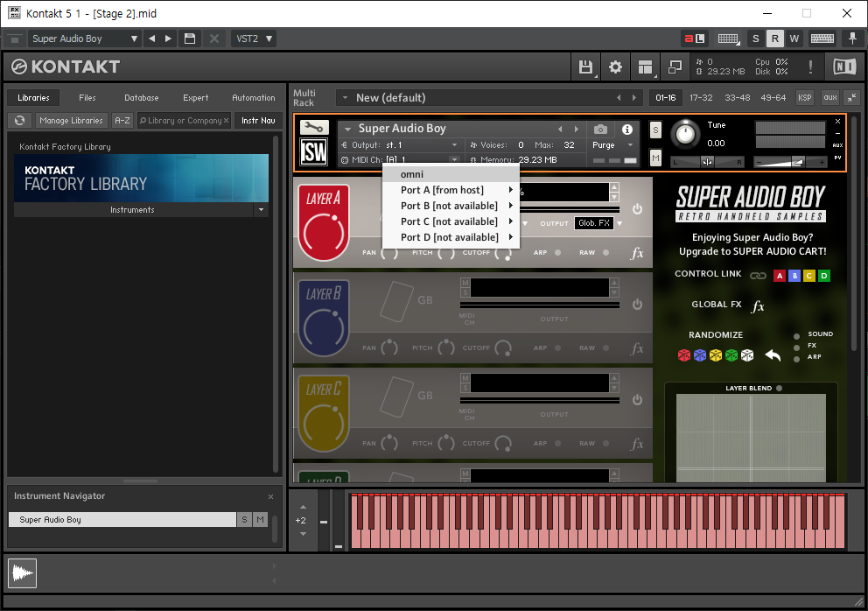Open Port A [from host] submenu

click(451, 190)
